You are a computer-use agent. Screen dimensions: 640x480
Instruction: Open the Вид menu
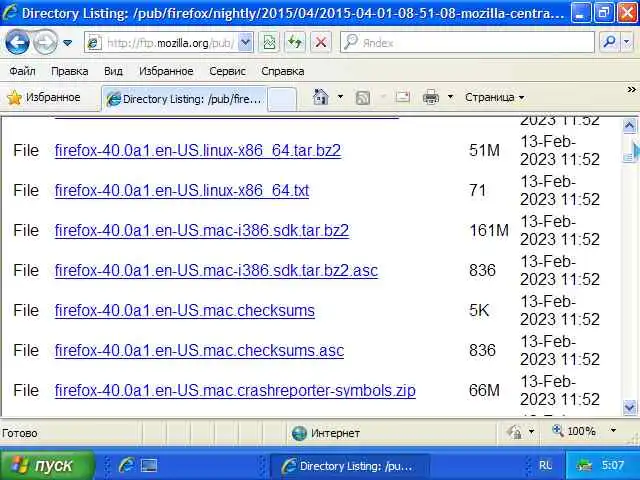[x=113, y=71]
